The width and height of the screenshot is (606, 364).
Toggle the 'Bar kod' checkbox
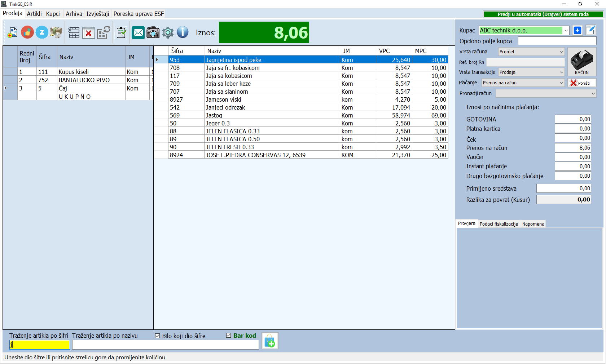[228, 336]
